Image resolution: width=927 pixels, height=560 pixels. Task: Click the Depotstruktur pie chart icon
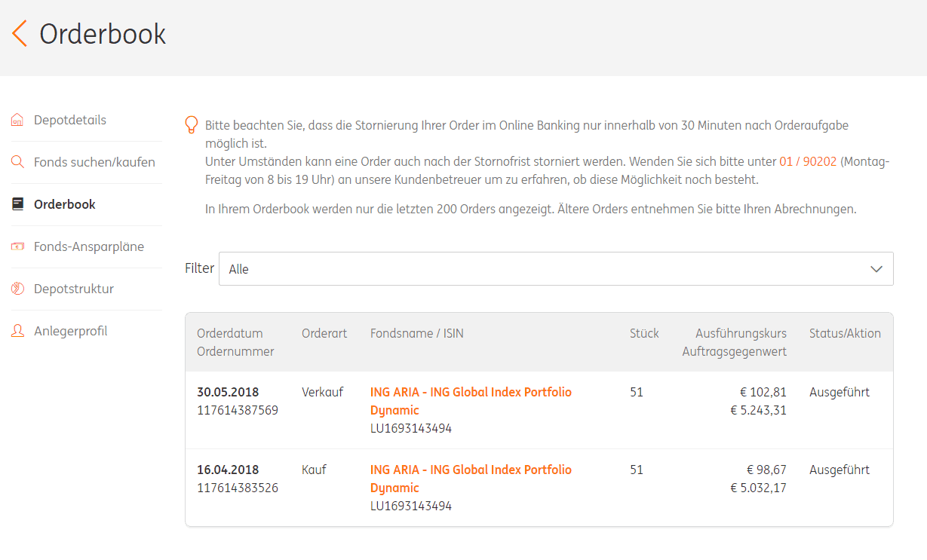point(17,289)
